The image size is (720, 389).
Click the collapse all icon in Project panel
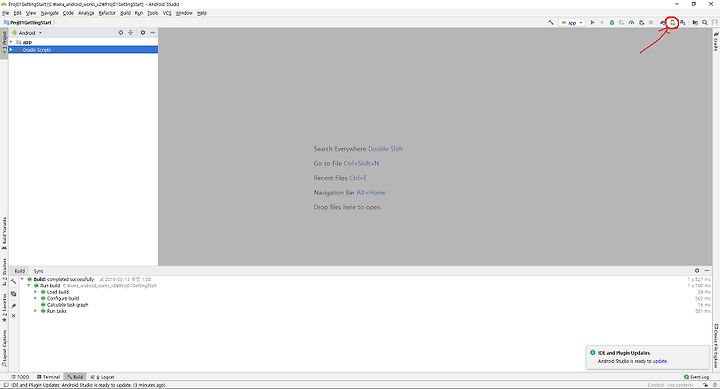click(131, 33)
